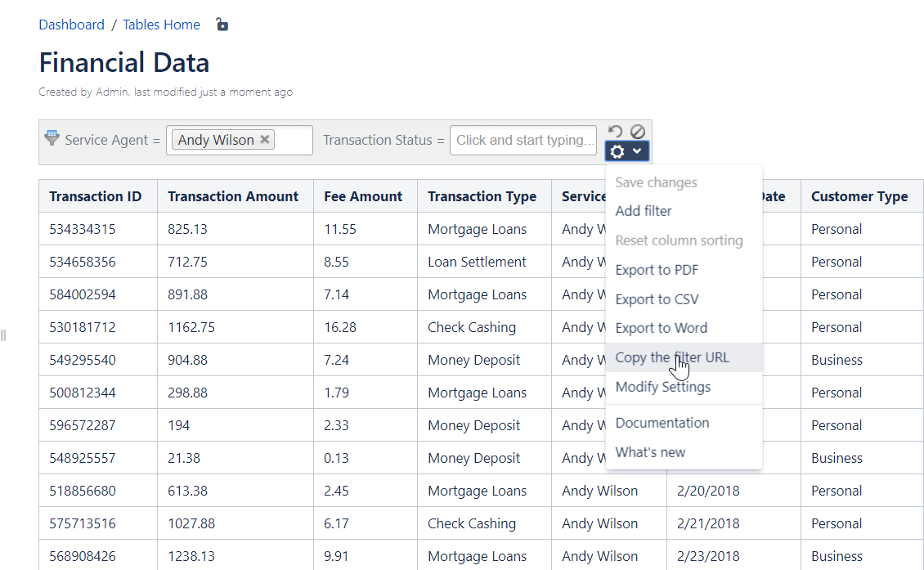
Task: Select Export to Word
Action: click(x=661, y=328)
